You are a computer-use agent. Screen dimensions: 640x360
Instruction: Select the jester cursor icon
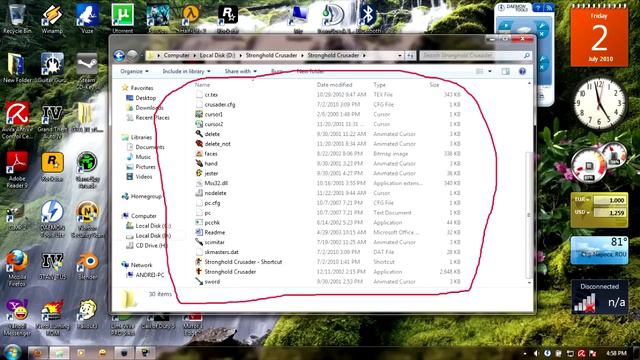tap(199, 173)
